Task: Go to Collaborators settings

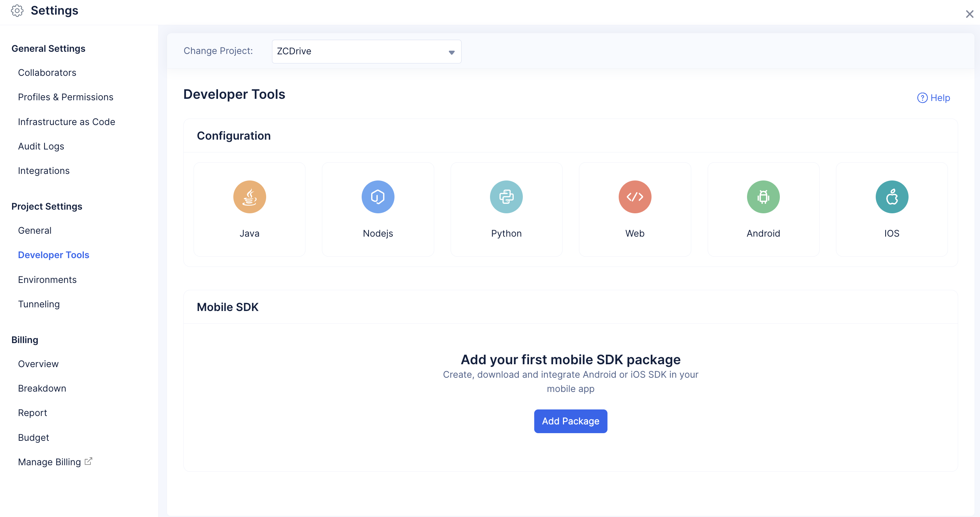Action: 47,72
